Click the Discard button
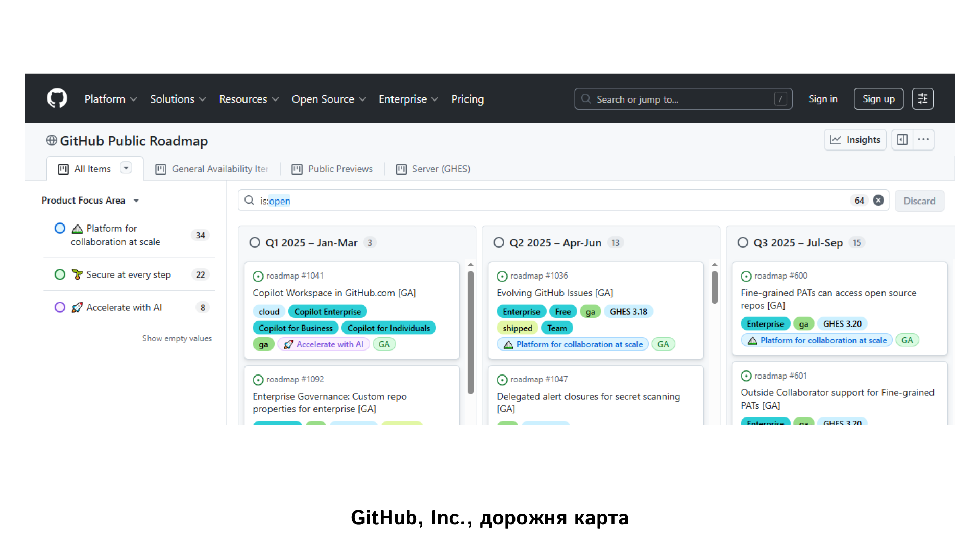The width and height of the screenshot is (980, 550). [919, 201]
